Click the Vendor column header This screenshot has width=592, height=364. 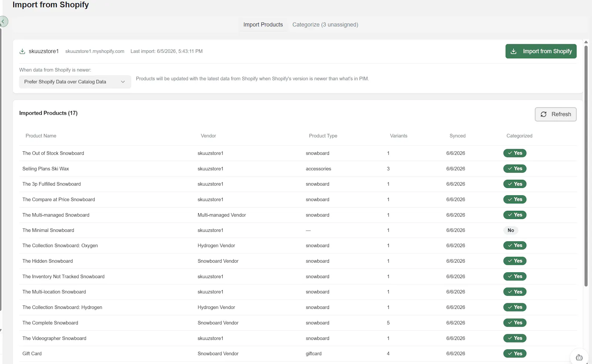[x=208, y=136]
